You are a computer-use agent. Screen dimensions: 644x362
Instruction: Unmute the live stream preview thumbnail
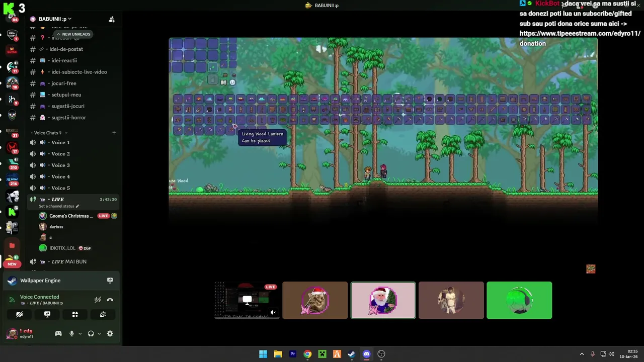(x=273, y=312)
